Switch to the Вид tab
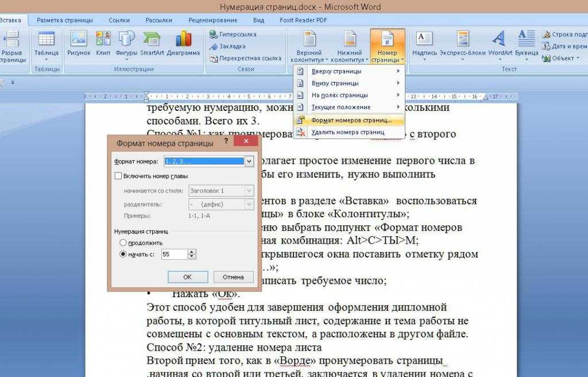Viewport: 588px width, 377px height. click(x=258, y=20)
